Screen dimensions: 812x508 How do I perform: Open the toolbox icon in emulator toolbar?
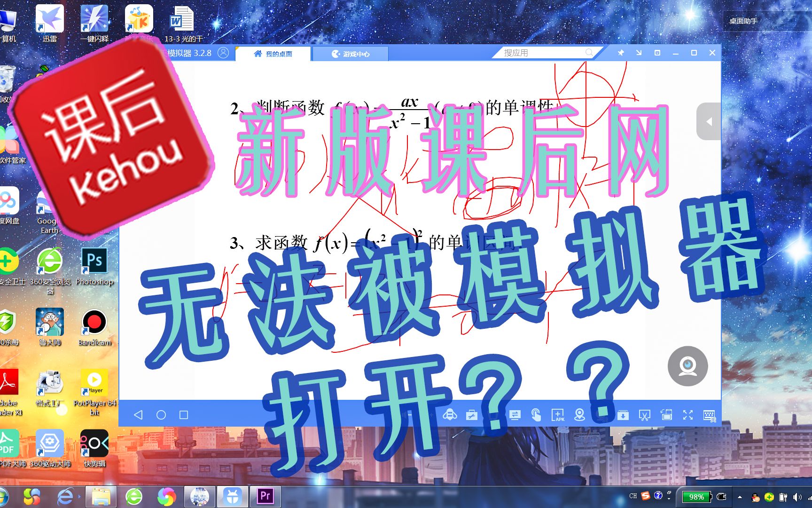coord(472,415)
